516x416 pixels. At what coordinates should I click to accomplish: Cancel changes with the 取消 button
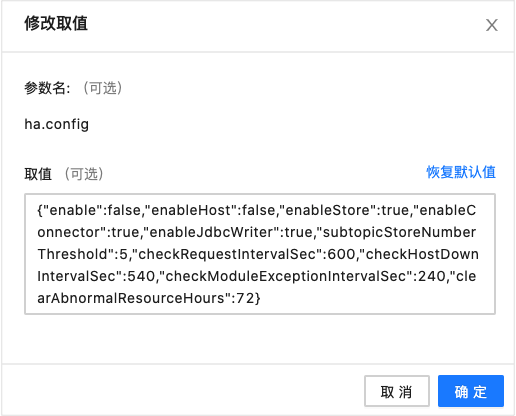tap(397, 391)
